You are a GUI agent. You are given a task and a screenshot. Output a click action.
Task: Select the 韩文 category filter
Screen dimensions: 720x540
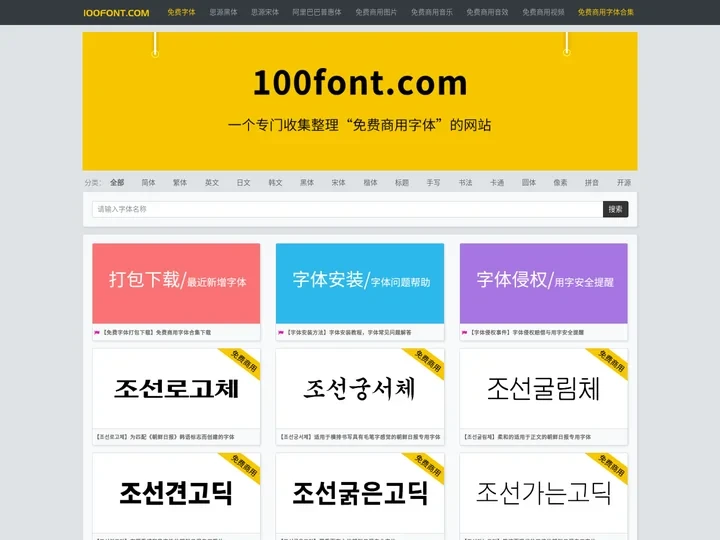pos(275,182)
